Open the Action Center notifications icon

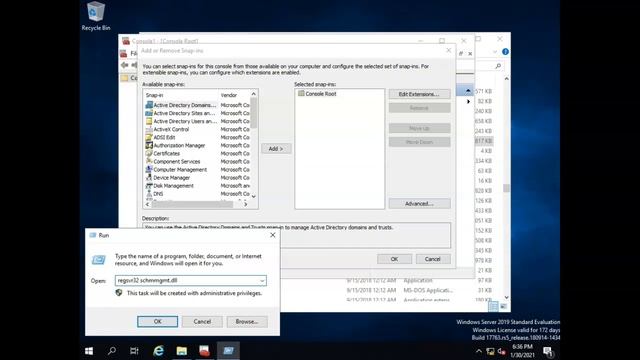[548, 351]
